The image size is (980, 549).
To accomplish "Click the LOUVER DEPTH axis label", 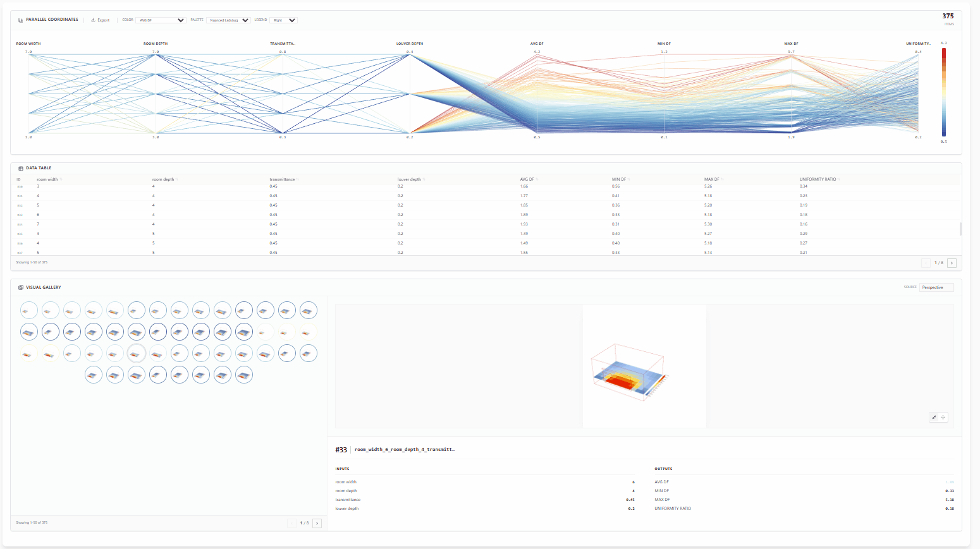I will click(x=410, y=44).
